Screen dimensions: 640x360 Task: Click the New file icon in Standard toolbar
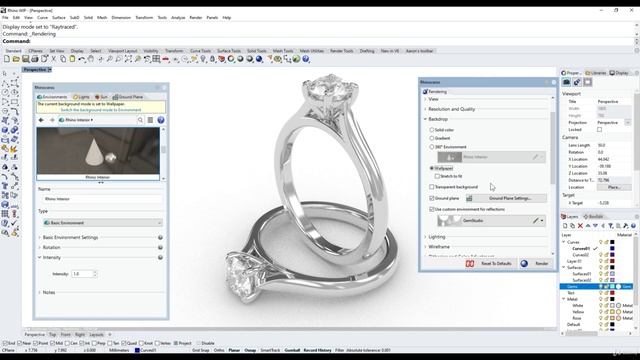click(7, 59)
